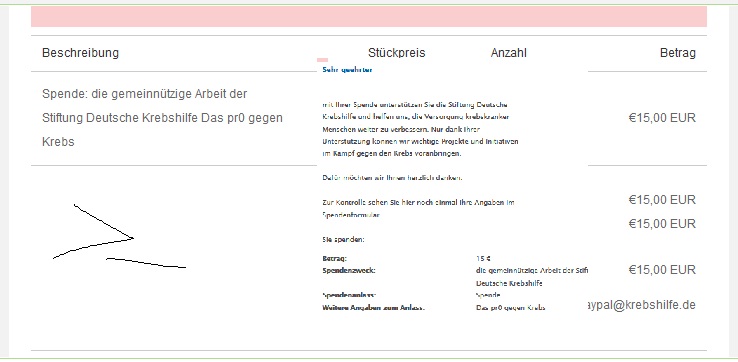This screenshot has width=738, height=362.
Task: Click the pink banner bar at top
Action: [x=369, y=16]
